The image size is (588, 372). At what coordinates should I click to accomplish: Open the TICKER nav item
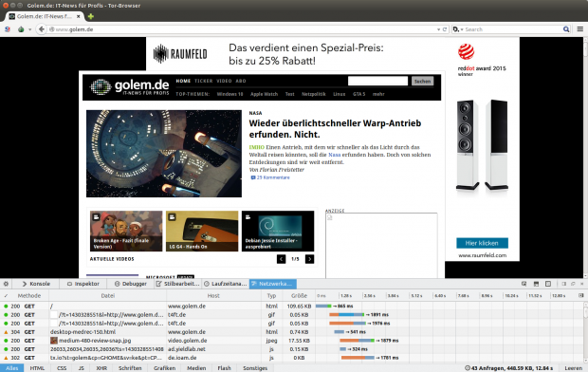point(204,81)
